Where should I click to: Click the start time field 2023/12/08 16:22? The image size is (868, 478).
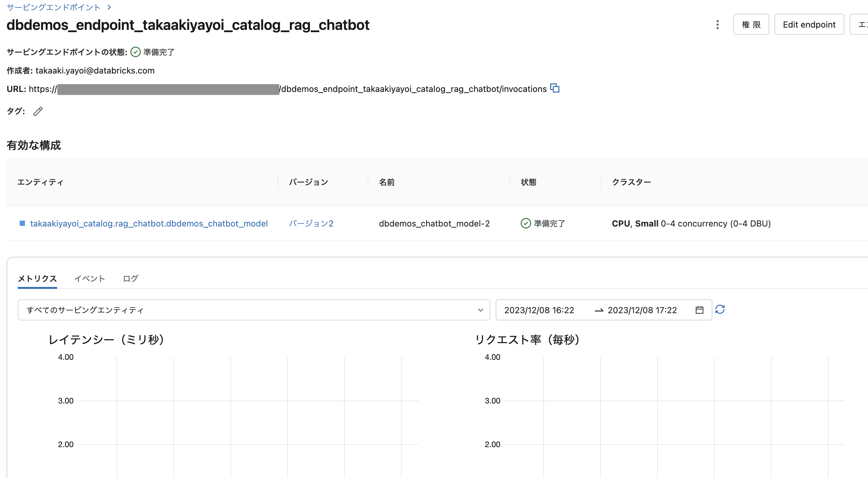coord(539,310)
